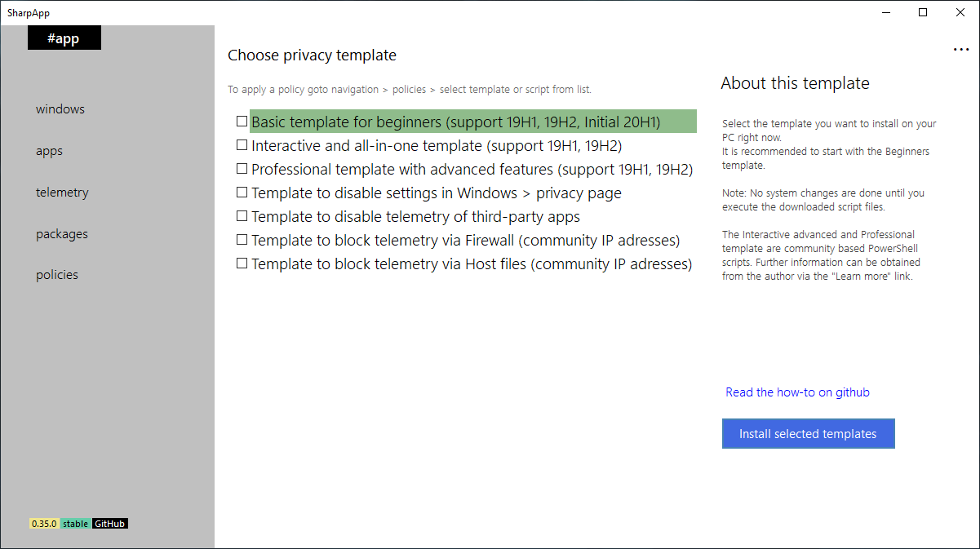Check Template to disable third-party apps telemetry
This screenshot has width=980, height=549.
pyautogui.click(x=242, y=216)
